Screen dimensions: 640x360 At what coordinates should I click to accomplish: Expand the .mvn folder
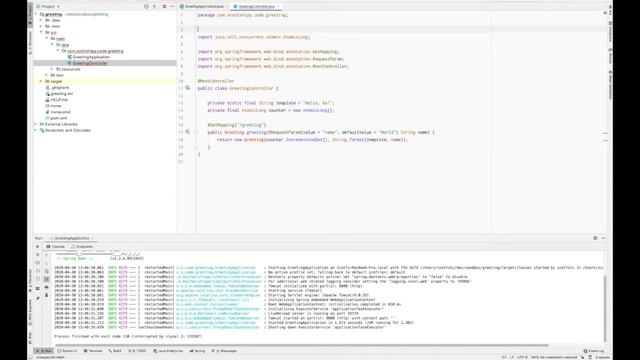(41, 26)
